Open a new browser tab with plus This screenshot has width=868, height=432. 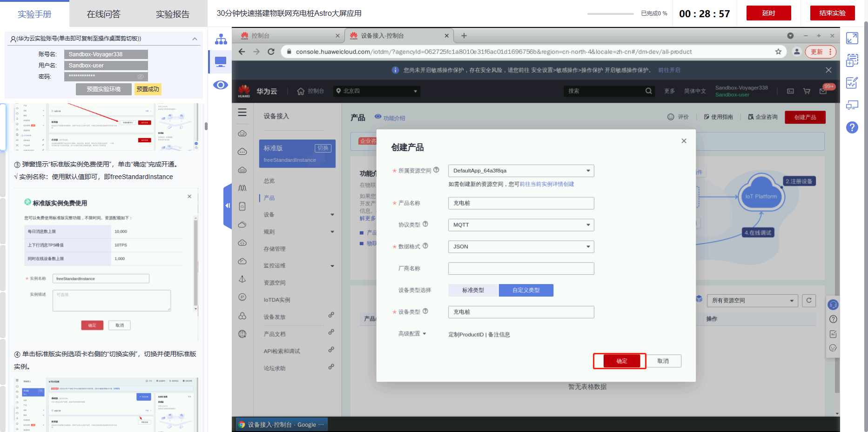click(464, 36)
